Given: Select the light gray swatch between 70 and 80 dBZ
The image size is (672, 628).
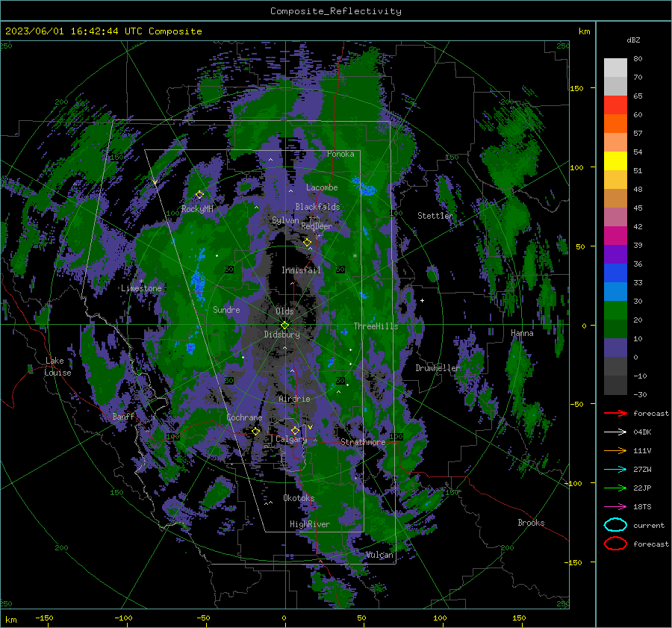Looking at the screenshot, I should (615, 67).
